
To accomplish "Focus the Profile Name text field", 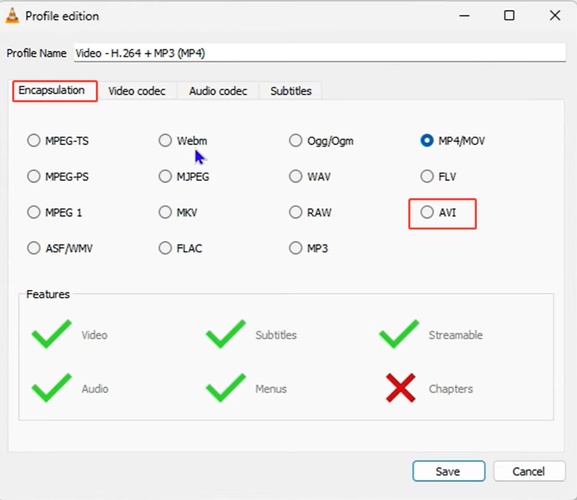I will point(320,53).
